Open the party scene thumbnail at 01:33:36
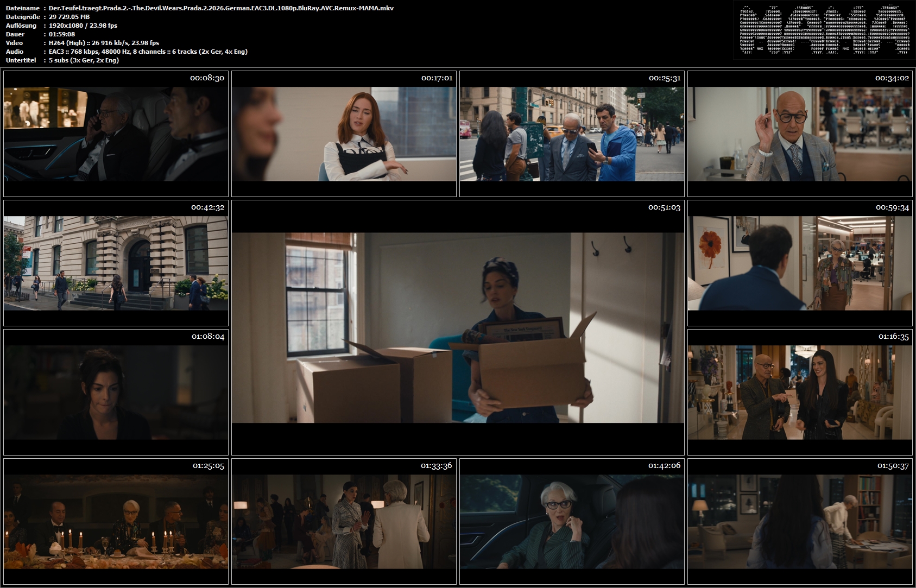Viewport: 916px width, 588px height. click(x=344, y=521)
